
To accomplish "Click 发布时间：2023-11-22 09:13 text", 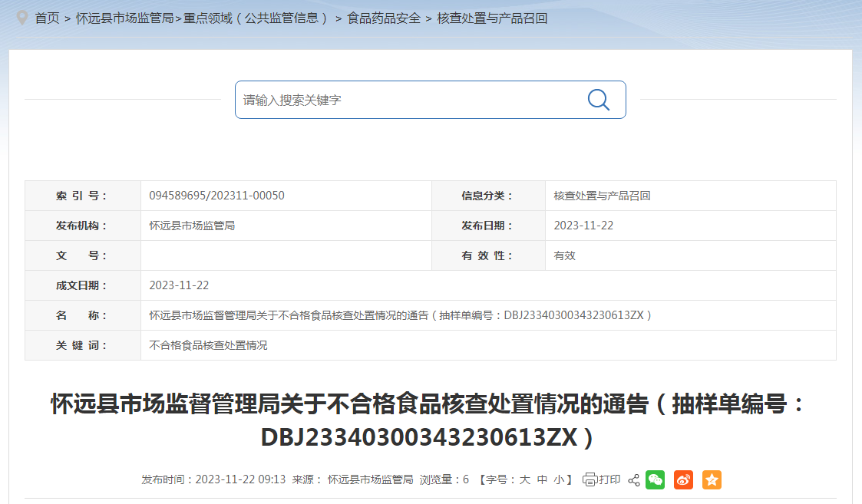I will click(x=213, y=479).
